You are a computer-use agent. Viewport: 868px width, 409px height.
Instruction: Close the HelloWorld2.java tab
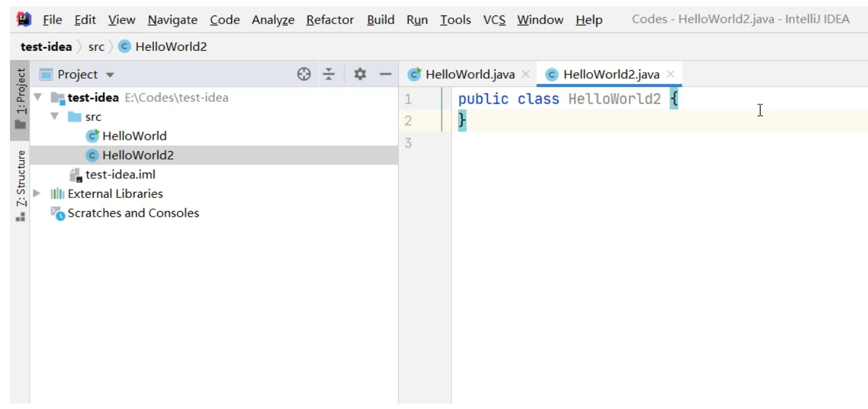pos(671,74)
